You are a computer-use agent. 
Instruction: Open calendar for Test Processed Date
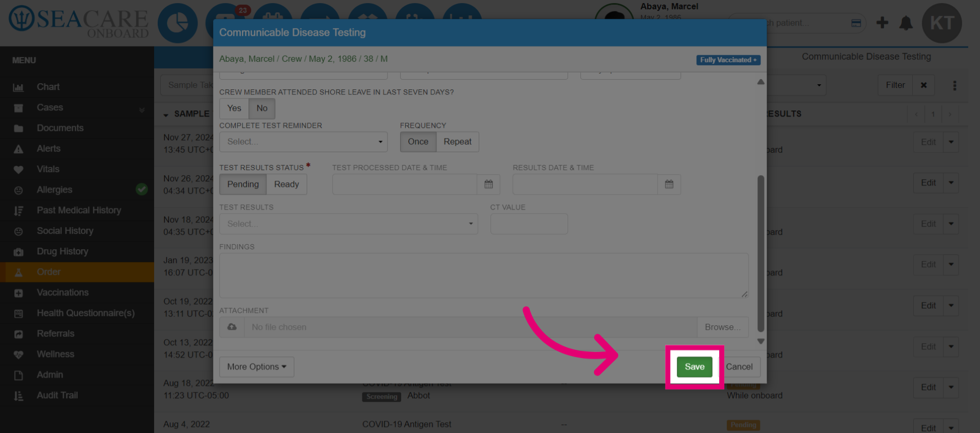(x=488, y=184)
